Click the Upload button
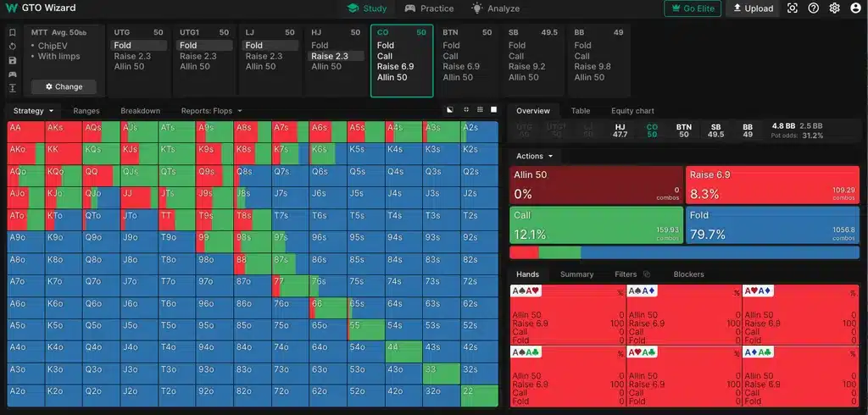The height and width of the screenshot is (415, 868). (753, 8)
